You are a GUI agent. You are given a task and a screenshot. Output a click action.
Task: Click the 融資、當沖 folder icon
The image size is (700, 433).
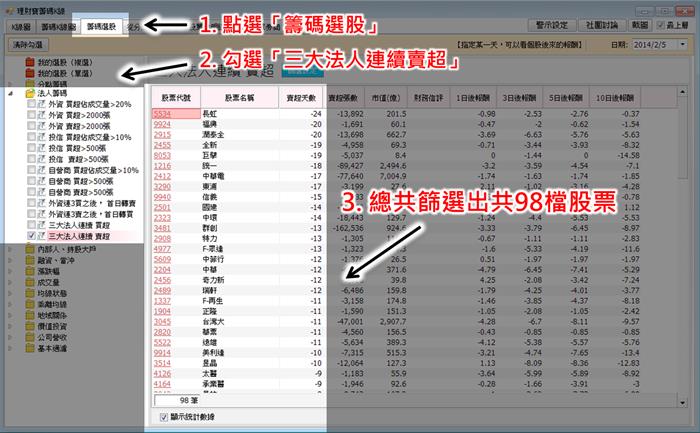[x=30, y=260]
